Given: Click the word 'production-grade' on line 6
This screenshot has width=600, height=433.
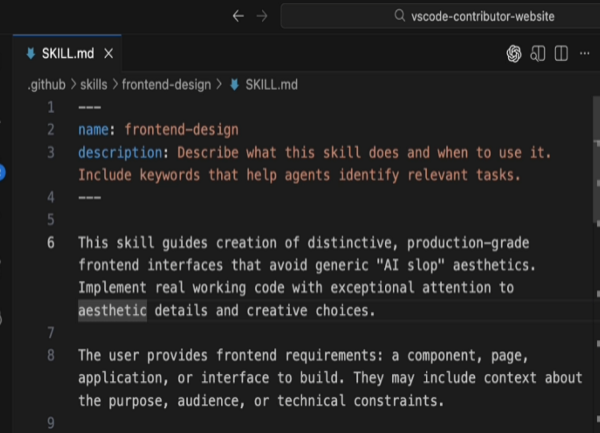Looking at the screenshot, I should click(x=468, y=243).
